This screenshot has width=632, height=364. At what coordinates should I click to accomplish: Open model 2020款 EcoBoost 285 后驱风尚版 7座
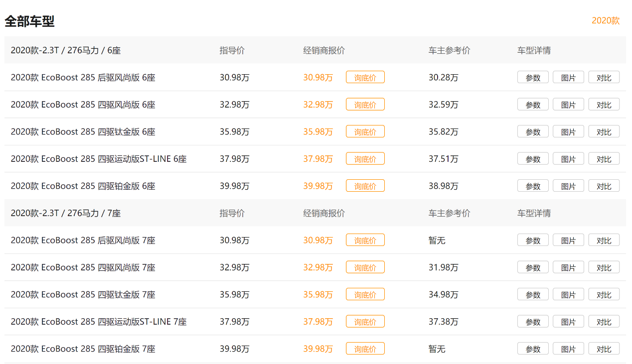coord(83,240)
